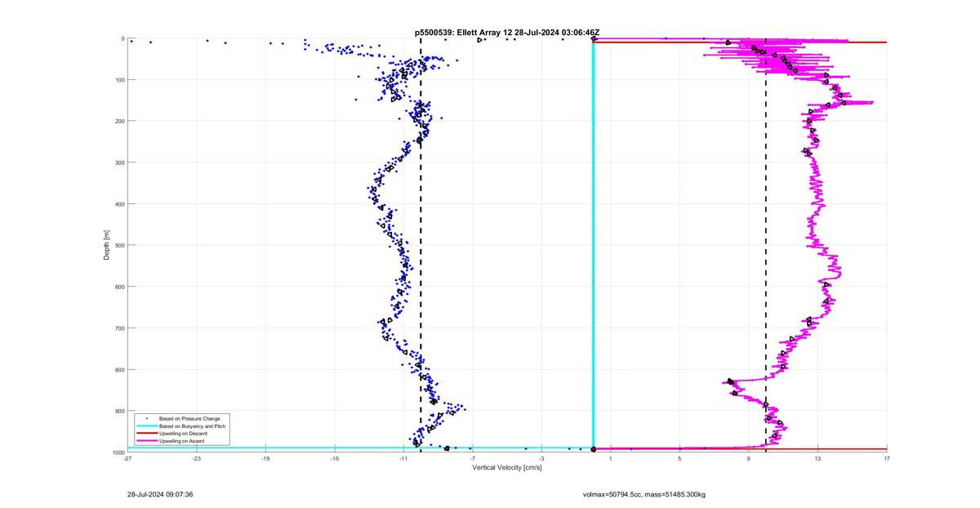Click the x-axis tick label "-27"
The width and height of the screenshot is (980, 508).
127,458
